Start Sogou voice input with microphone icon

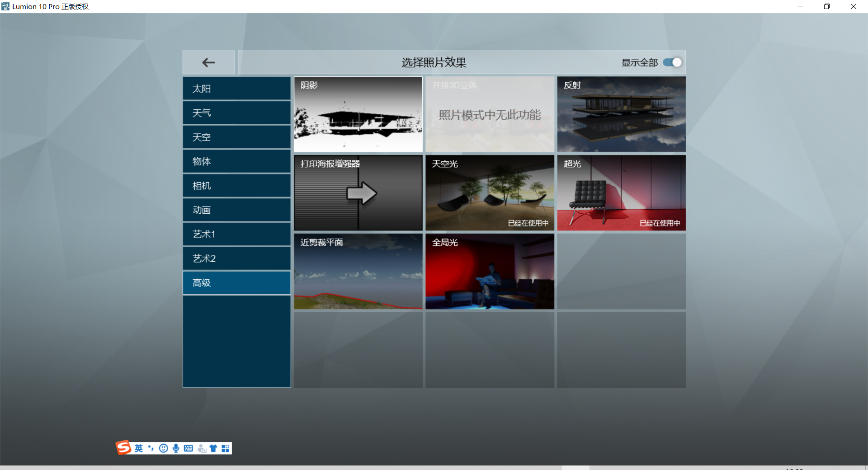click(x=176, y=448)
